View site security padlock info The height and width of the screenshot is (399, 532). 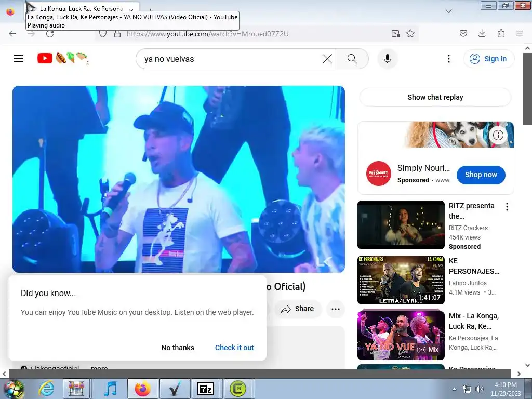(117, 34)
